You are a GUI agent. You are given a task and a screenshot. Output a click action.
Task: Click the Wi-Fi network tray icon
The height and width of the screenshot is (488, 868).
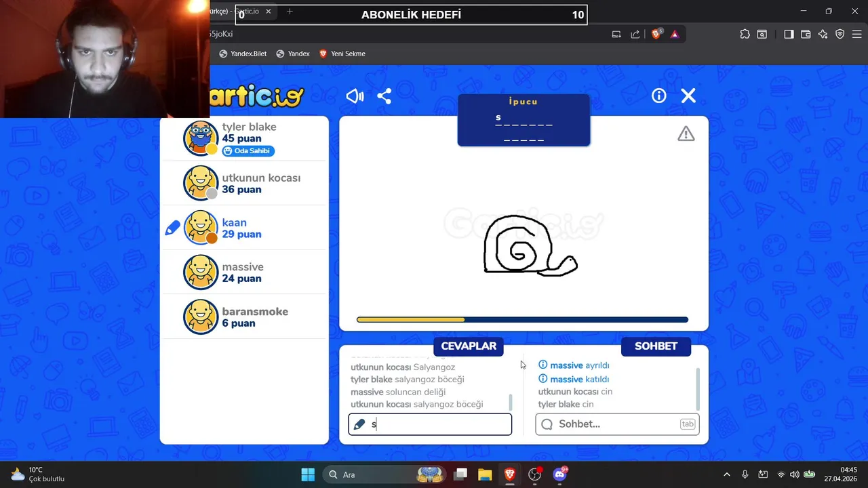click(781, 474)
